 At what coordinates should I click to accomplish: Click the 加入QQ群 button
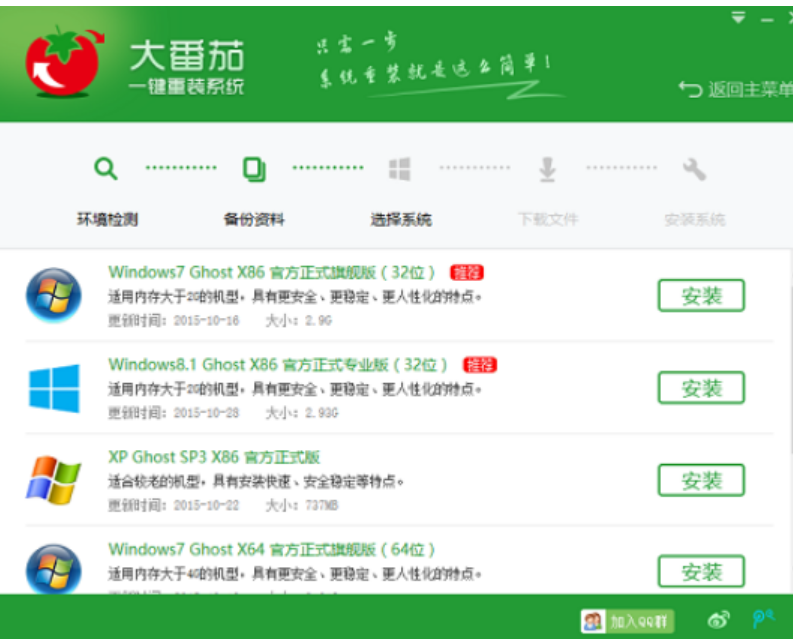pos(628,621)
